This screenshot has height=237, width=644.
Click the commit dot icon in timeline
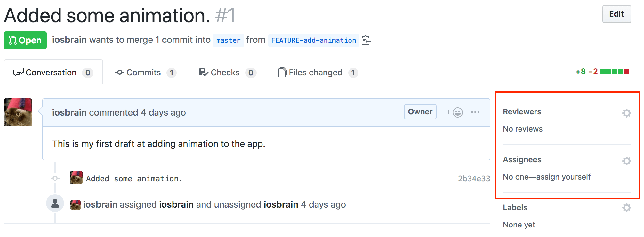tap(55, 178)
